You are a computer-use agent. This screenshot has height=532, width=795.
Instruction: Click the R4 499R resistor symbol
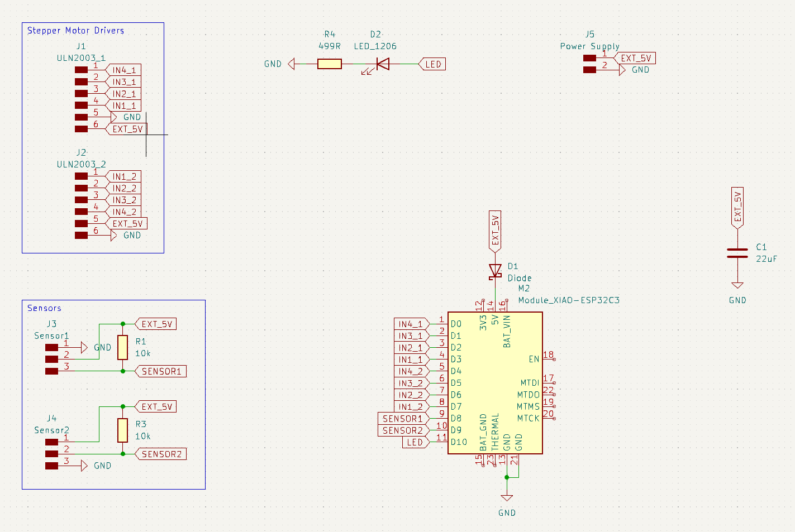(x=329, y=64)
